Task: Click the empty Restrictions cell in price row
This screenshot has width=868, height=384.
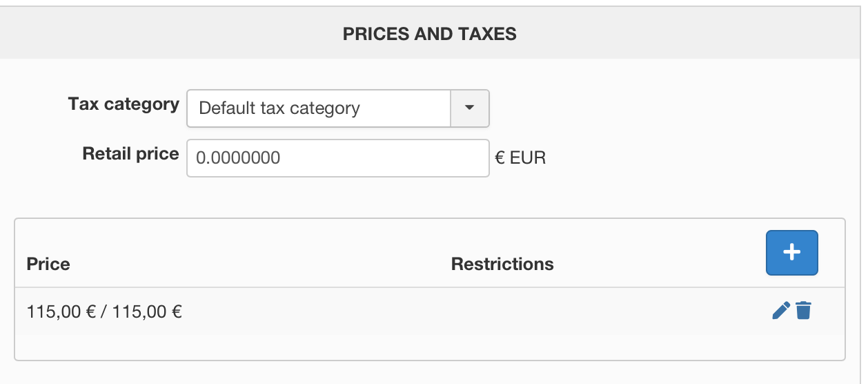Action: (x=502, y=311)
